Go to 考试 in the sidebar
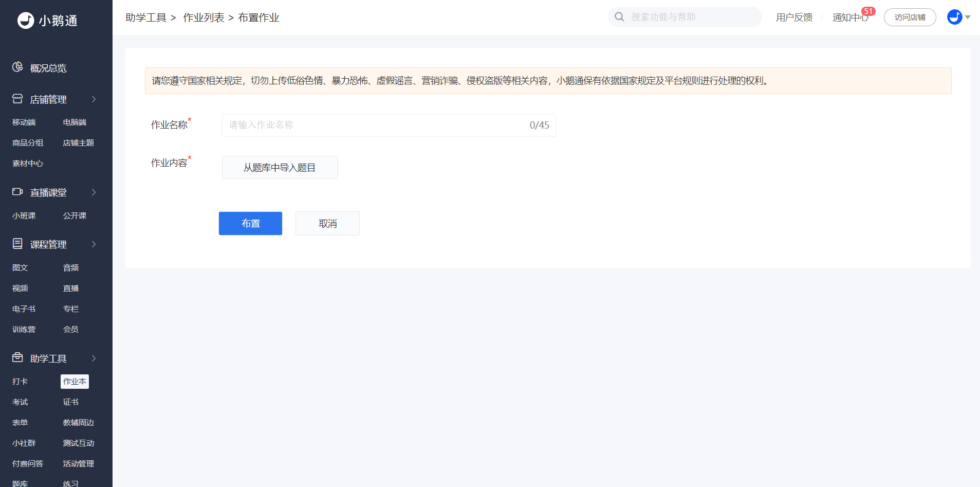This screenshot has width=980, height=487. (x=20, y=402)
